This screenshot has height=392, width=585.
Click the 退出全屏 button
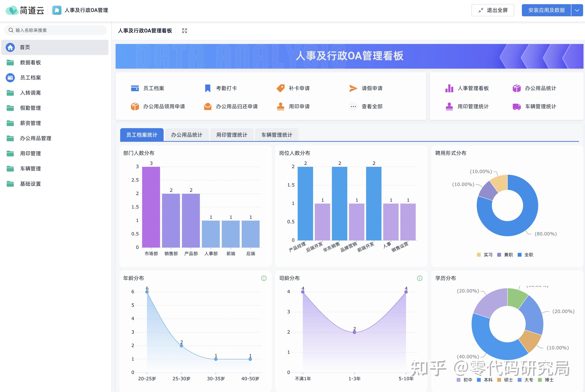492,10
